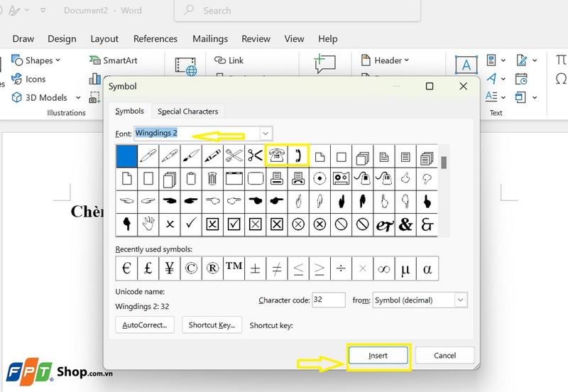Open the Layout ribbon tab
This screenshot has height=392, width=568.
coord(104,39)
